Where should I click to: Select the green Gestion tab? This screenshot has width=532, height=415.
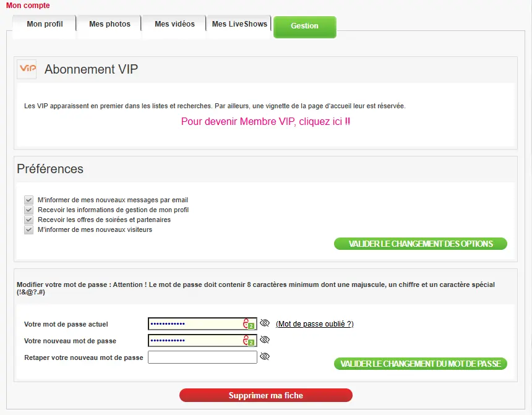[304, 26]
